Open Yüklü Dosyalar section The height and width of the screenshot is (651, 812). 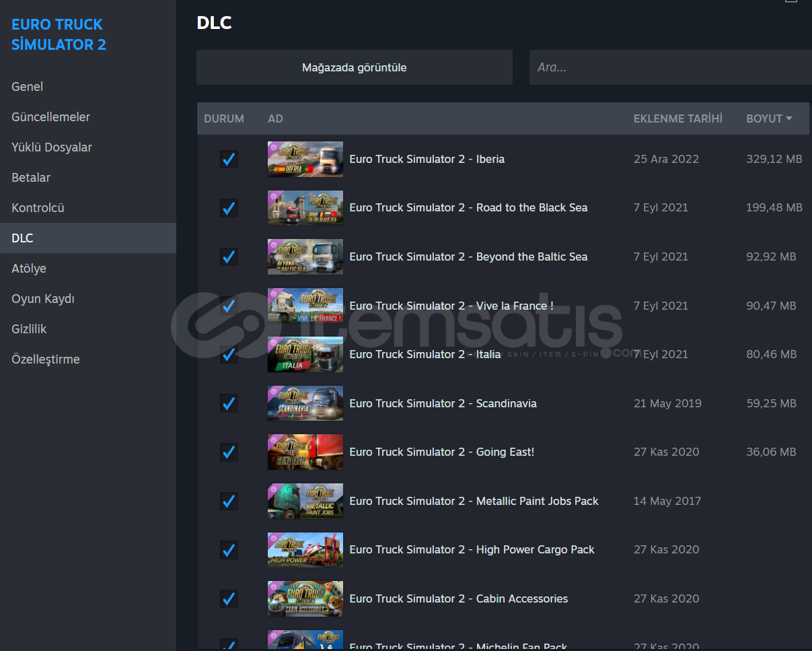(88, 147)
